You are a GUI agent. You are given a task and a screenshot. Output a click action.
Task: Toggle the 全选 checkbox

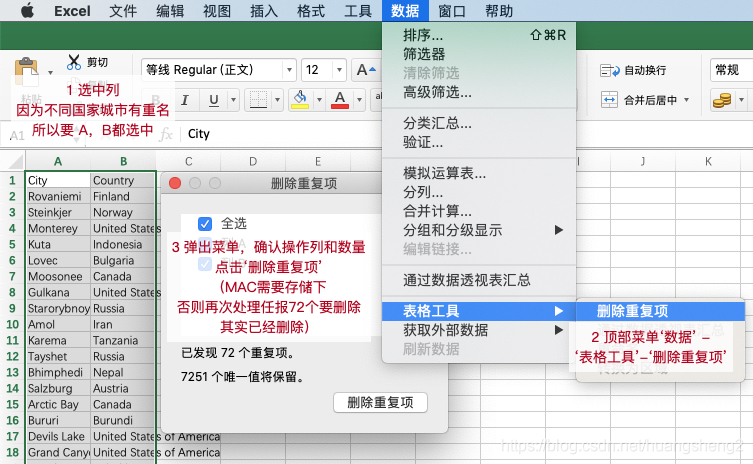(205, 224)
